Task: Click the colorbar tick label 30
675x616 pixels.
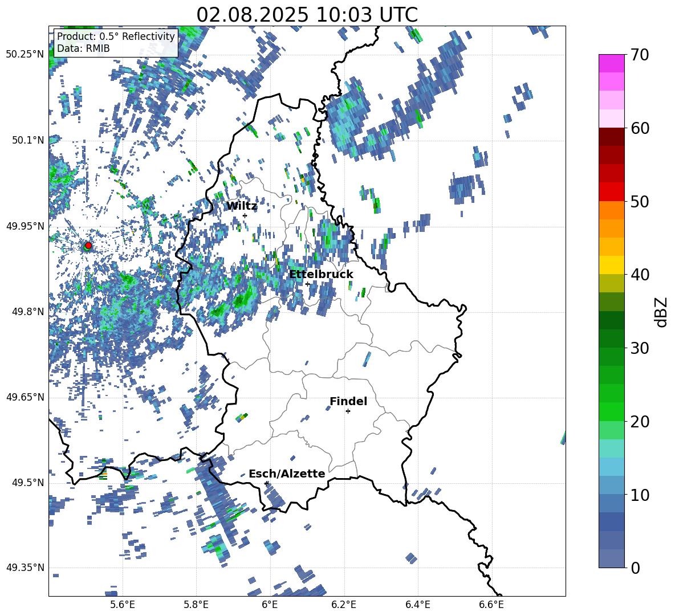Action: point(640,348)
